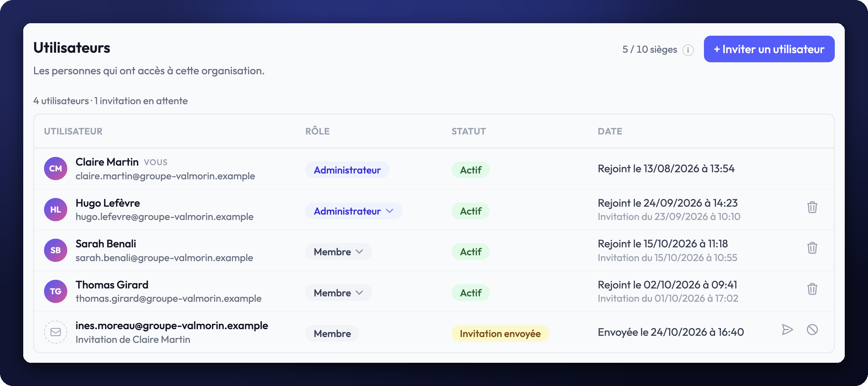The image size is (868, 386).
Task: Click the seats info icon
Action: click(x=688, y=50)
